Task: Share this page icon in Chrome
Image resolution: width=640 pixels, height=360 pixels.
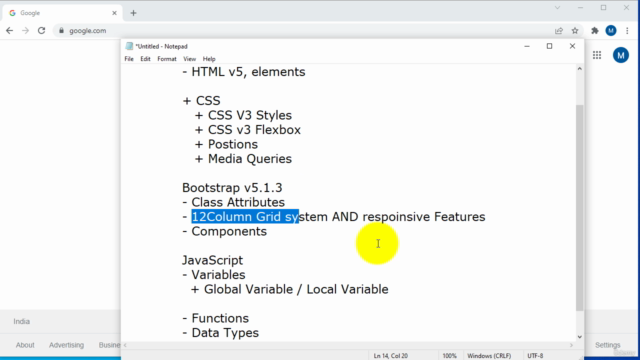Action: [559, 31]
